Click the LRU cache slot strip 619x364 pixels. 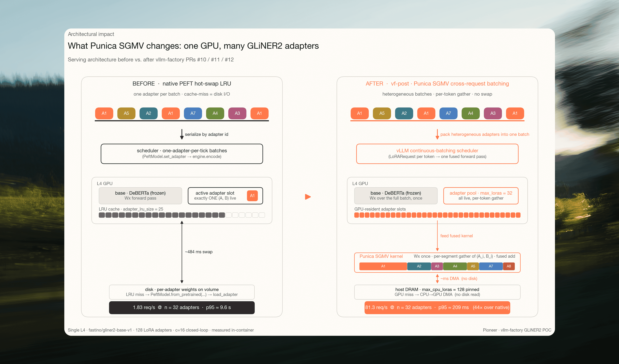pyautogui.click(x=182, y=215)
